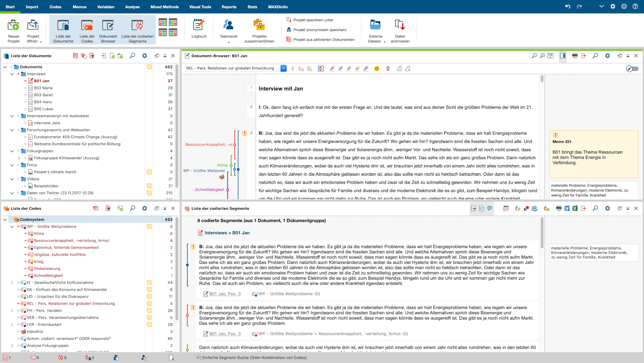
Task: Collapse WP - Größte Weltprobleme code
Action: (x=12, y=227)
